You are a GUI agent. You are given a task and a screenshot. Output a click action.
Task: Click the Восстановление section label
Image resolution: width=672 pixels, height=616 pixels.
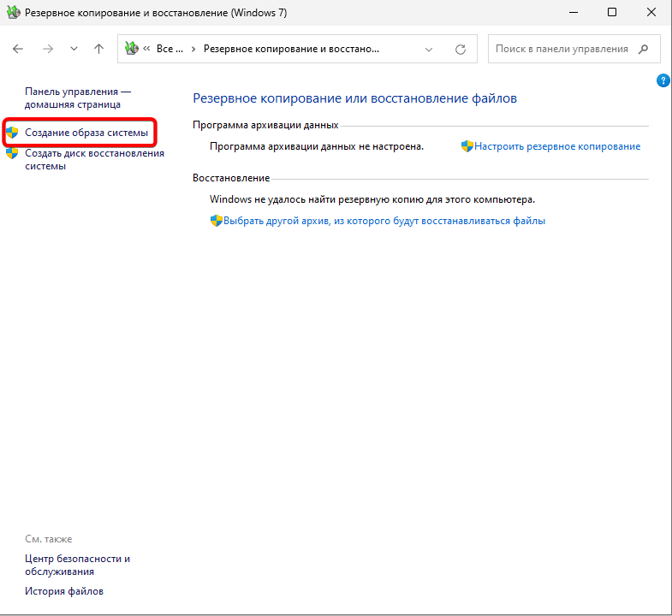231,178
